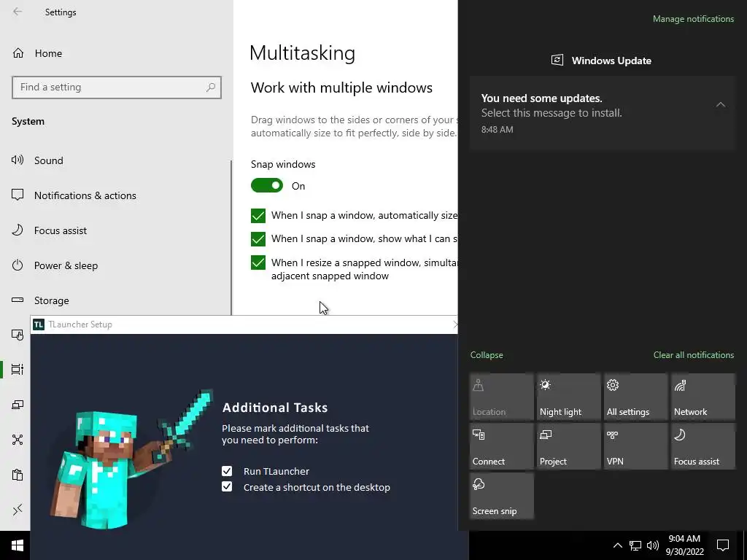Image resolution: width=747 pixels, height=560 pixels.
Task: Toggle Night light quick action
Action: (568, 397)
